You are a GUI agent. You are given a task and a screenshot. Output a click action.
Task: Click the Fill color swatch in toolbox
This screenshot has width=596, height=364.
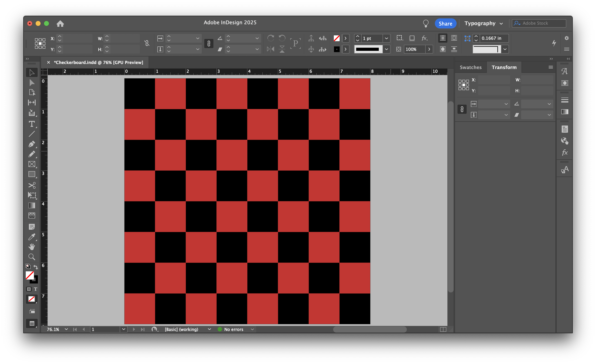point(30,275)
